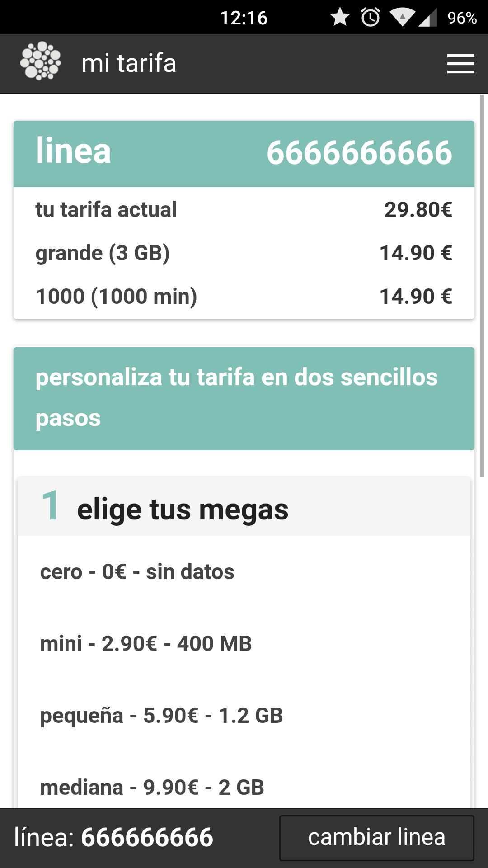Select the pequeña 1.2 GB plan

pyautogui.click(x=161, y=716)
